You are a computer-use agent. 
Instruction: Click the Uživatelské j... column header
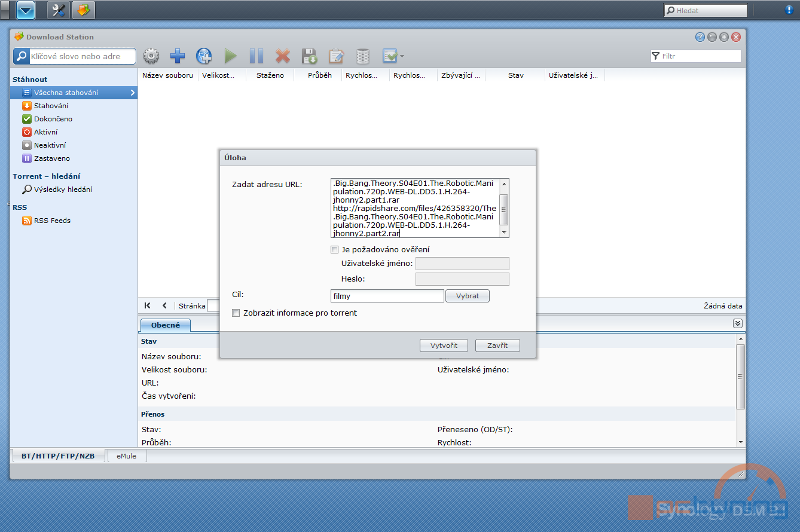click(574, 75)
